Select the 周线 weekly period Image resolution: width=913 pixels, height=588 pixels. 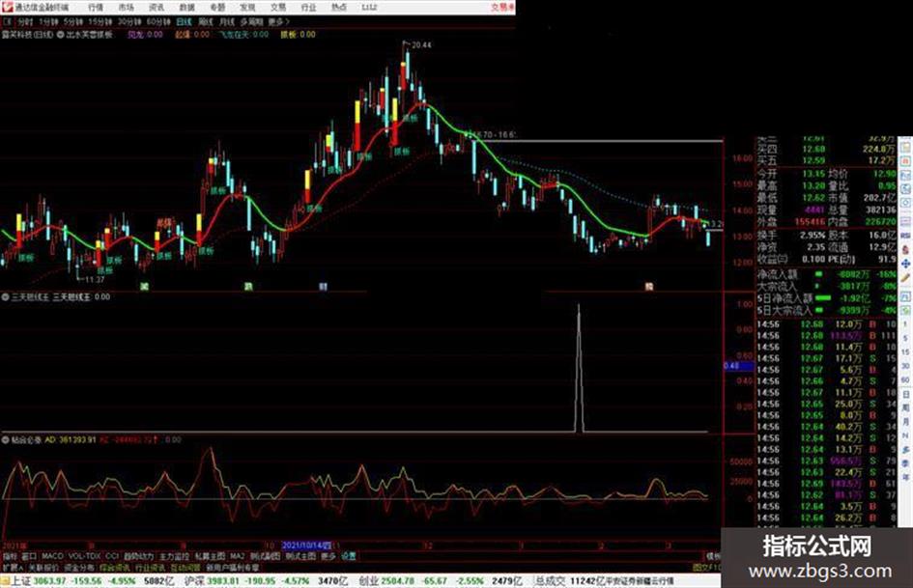(206, 22)
